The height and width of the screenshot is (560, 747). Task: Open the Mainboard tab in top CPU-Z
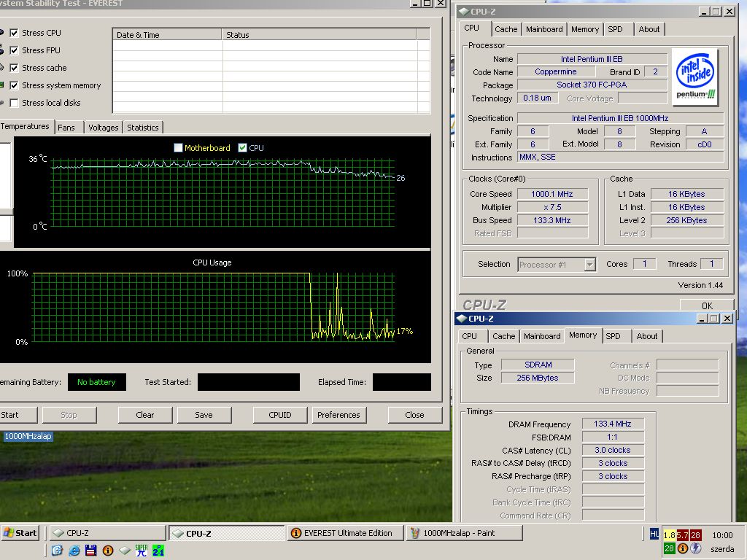544,29
